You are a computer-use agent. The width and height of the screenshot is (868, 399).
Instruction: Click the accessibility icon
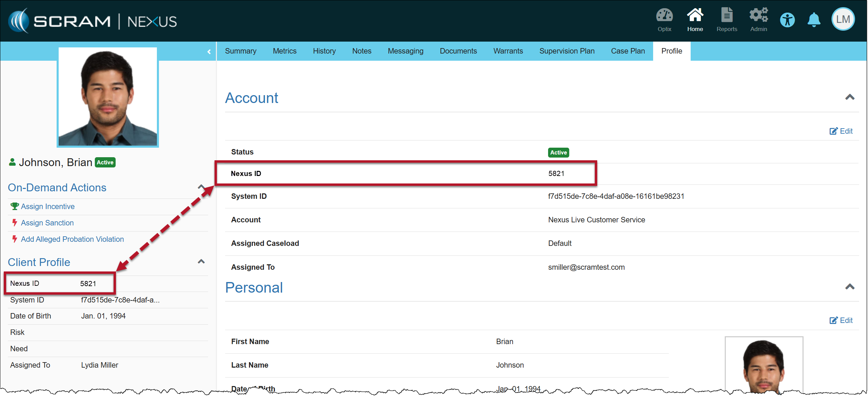[x=787, y=20]
